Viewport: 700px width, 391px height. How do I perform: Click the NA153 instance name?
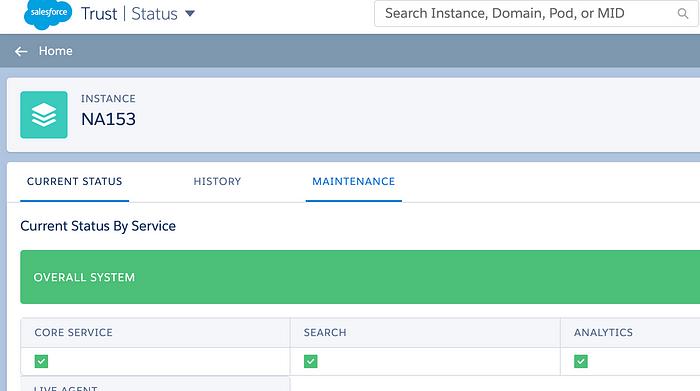pyautogui.click(x=108, y=119)
